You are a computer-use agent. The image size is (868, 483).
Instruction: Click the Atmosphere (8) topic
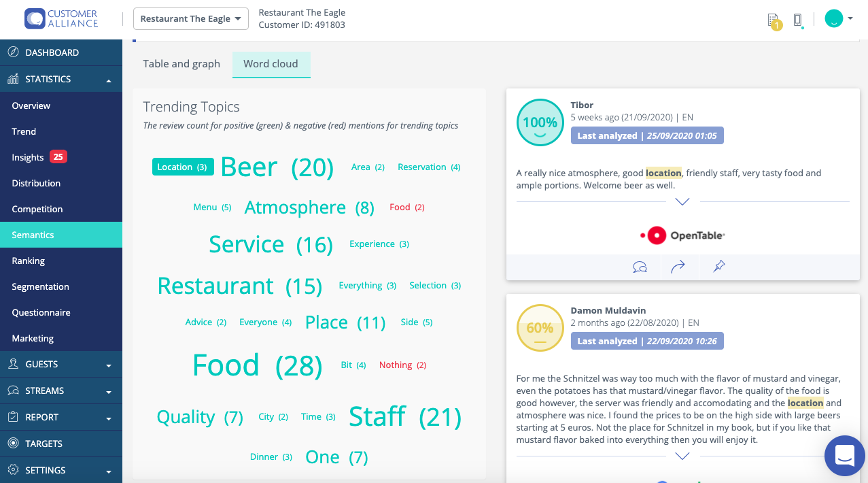point(309,207)
